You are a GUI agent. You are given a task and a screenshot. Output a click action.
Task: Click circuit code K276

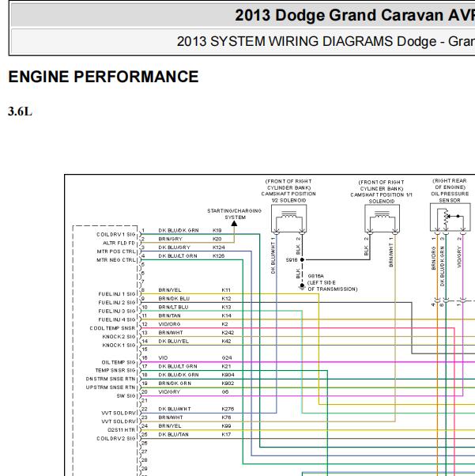[x=228, y=409]
